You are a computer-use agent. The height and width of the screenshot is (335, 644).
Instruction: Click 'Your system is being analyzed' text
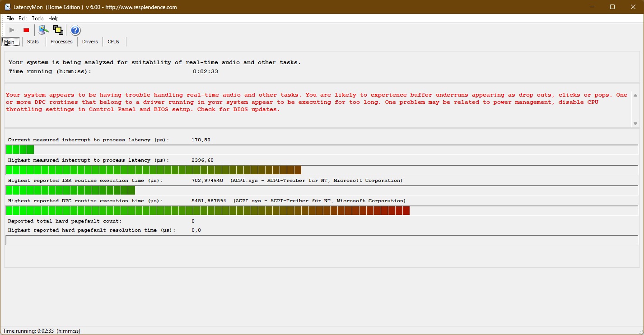pos(154,62)
